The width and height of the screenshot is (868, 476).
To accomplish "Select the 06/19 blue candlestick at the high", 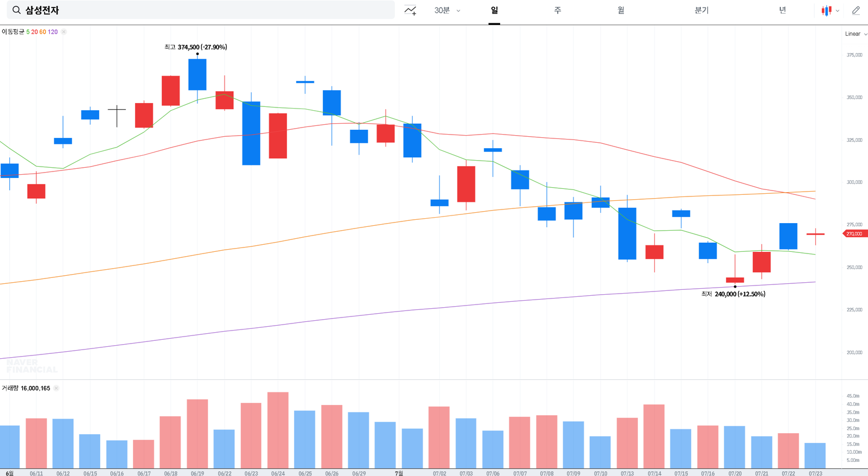I will coord(197,75).
